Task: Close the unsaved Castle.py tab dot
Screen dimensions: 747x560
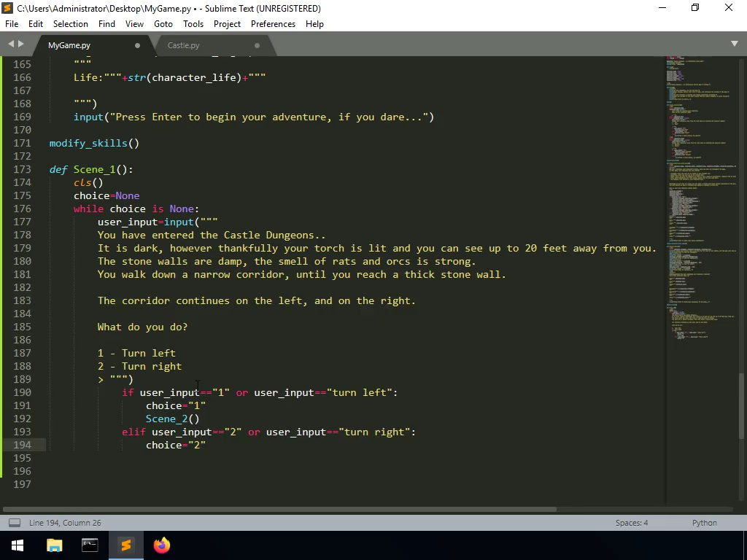Action: pos(258,46)
